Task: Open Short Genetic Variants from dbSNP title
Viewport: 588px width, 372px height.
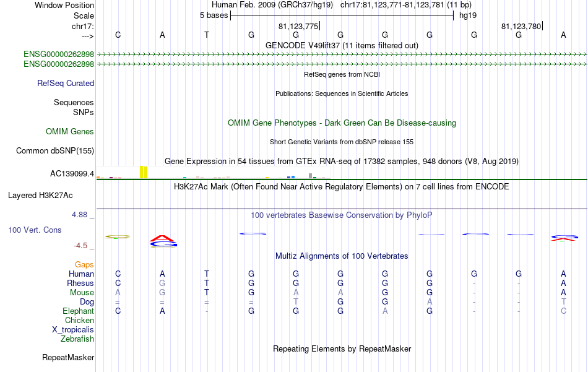Action: pyautogui.click(x=342, y=142)
